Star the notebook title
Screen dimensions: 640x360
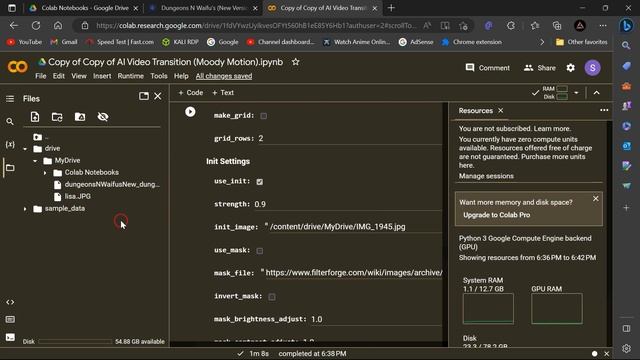pyautogui.click(x=296, y=62)
